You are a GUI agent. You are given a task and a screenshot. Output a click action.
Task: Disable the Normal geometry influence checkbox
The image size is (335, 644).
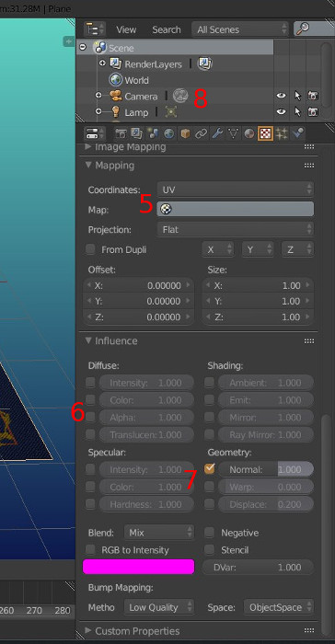[x=210, y=468]
